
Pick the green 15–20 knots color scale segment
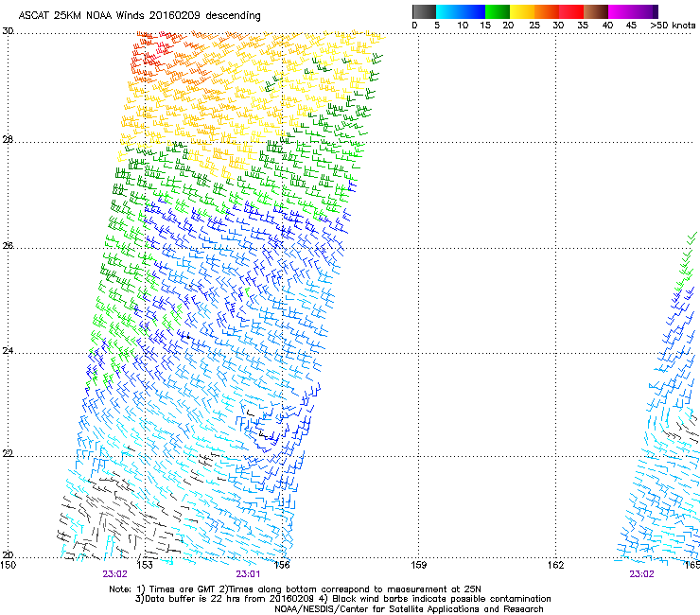point(498,11)
